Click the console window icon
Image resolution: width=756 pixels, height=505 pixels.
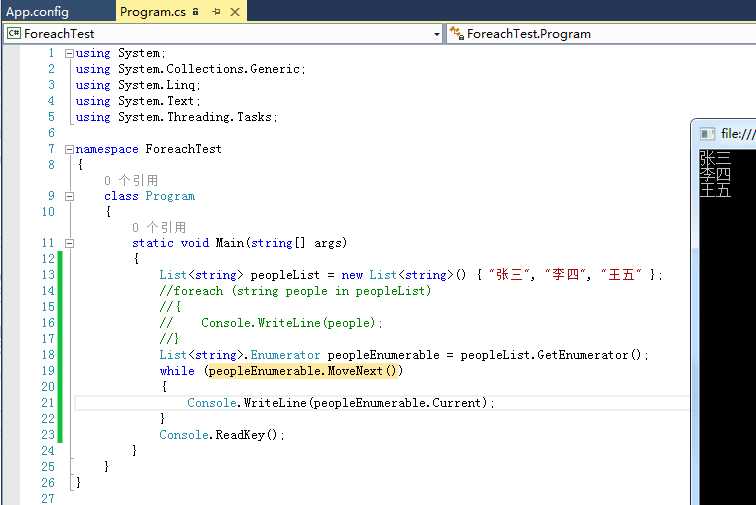(x=707, y=134)
